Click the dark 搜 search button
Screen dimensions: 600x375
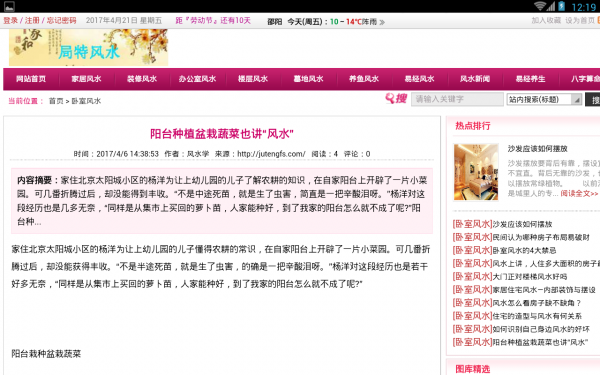tap(593, 99)
